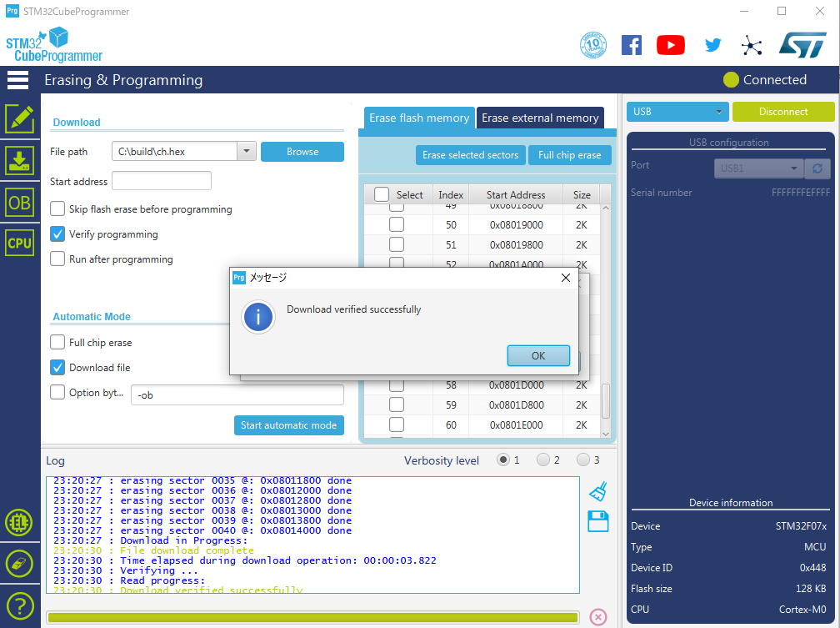This screenshot has height=628, width=840.
Task: Click the 'File download complete' log line
Action: point(153,550)
